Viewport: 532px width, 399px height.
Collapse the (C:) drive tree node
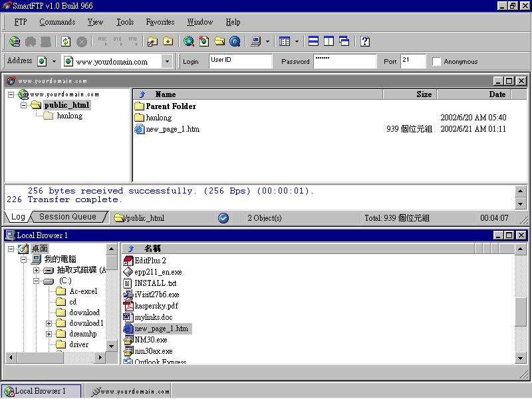coord(37,281)
